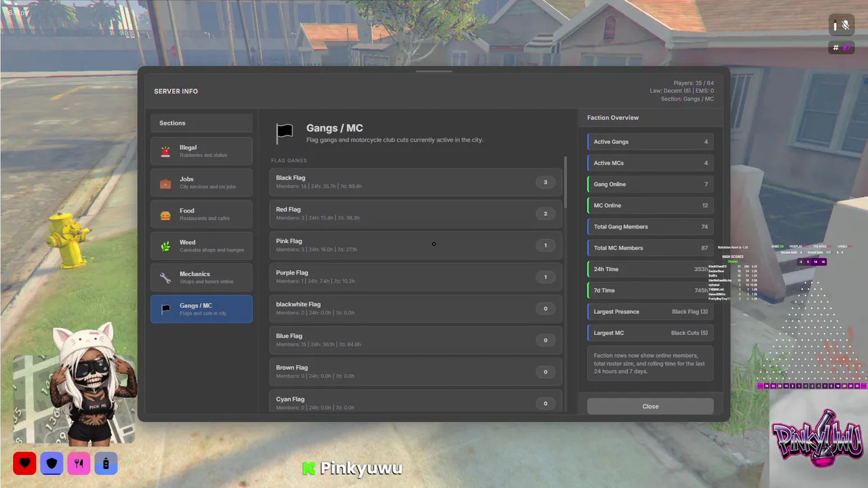Viewport: 868px width, 488px height.
Task: Click the Brown Flag gang row
Action: [x=416, y=371]
